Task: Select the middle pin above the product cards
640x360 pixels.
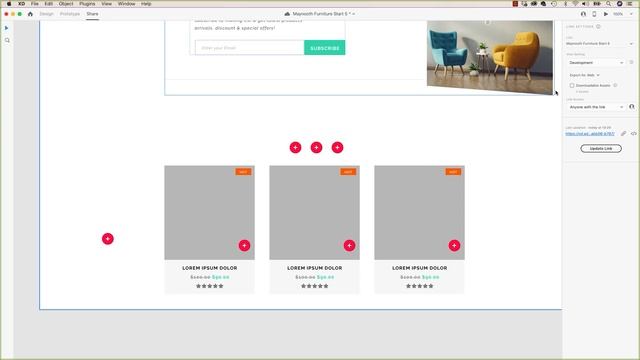Action: click(316, 147)
